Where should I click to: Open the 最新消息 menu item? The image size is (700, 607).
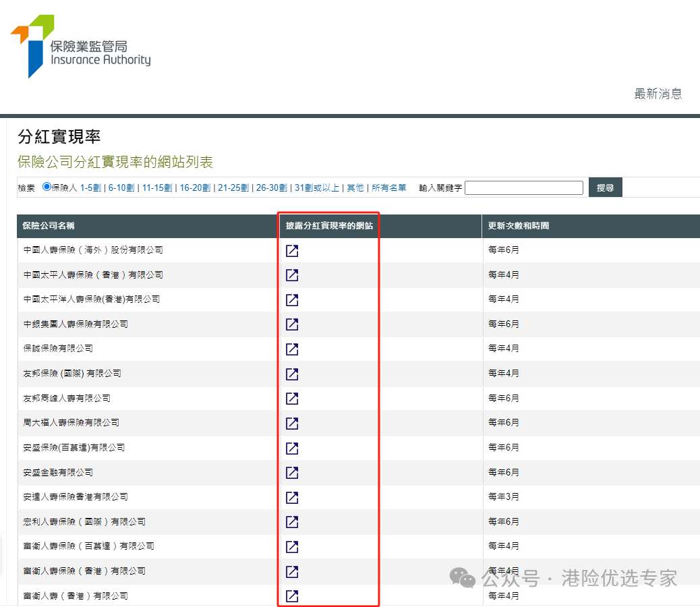(x=658, y=94)
